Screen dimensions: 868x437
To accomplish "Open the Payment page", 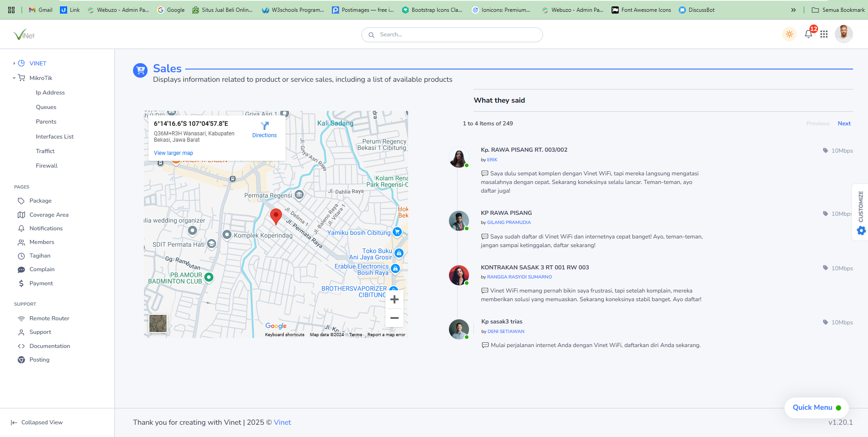I will 41,283.
